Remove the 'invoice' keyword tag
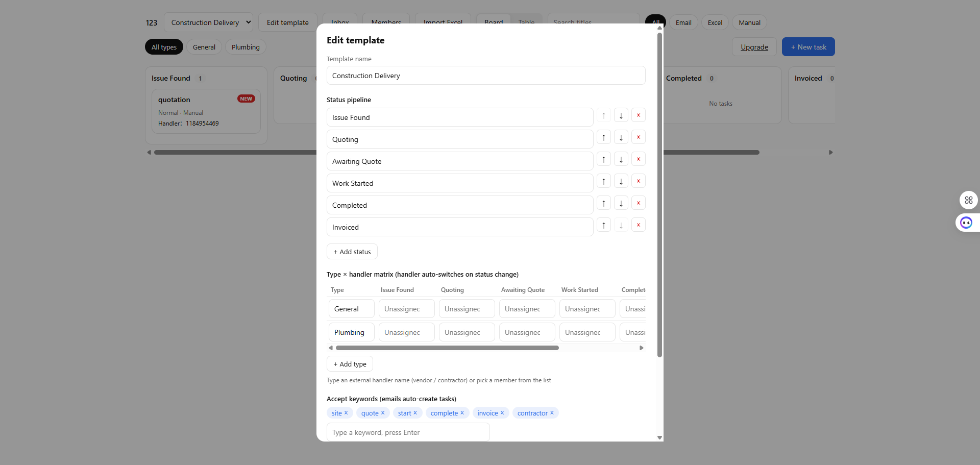The height and width of the screenshot is (465, 980). coord(502,413)
